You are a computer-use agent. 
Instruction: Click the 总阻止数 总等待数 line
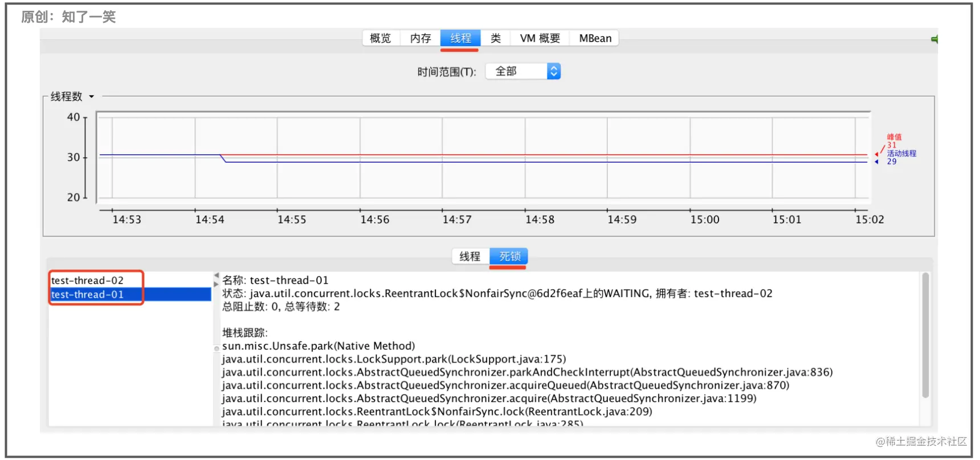coord(281,306)
